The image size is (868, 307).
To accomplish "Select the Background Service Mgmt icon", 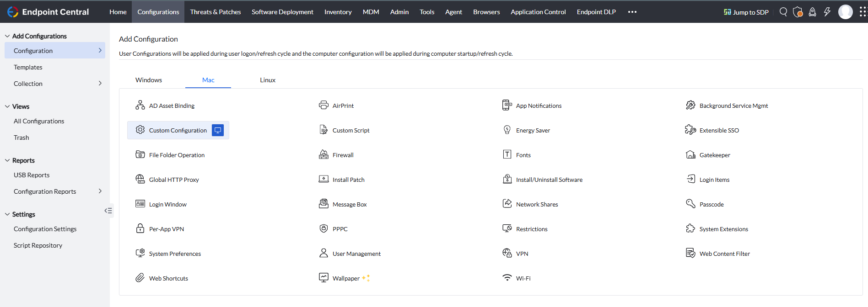I will tap(690, 105).
